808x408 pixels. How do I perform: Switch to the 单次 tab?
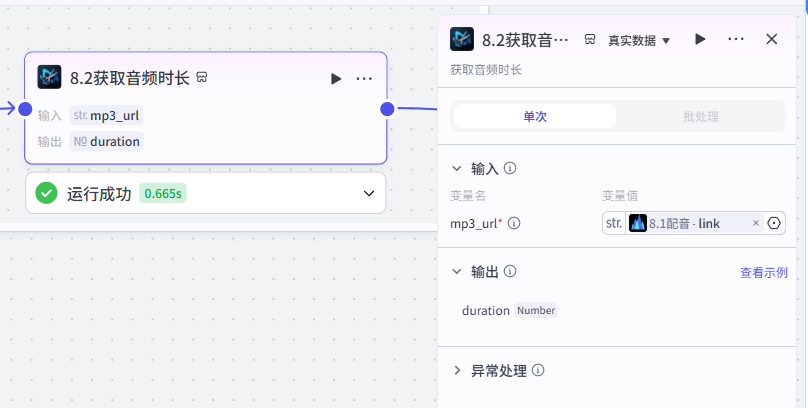pos(535,116)
